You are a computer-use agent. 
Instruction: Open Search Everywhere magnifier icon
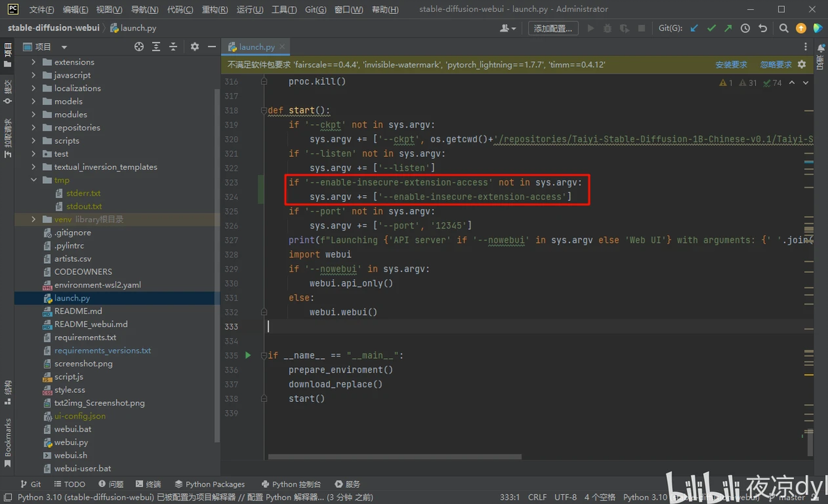784,28
